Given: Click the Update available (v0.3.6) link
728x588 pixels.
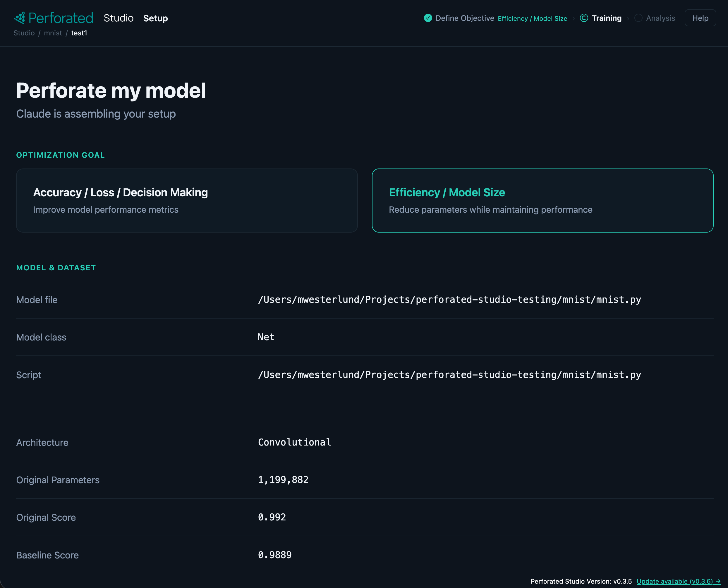Looking at the screenshot, I should [x=679, y=581].
